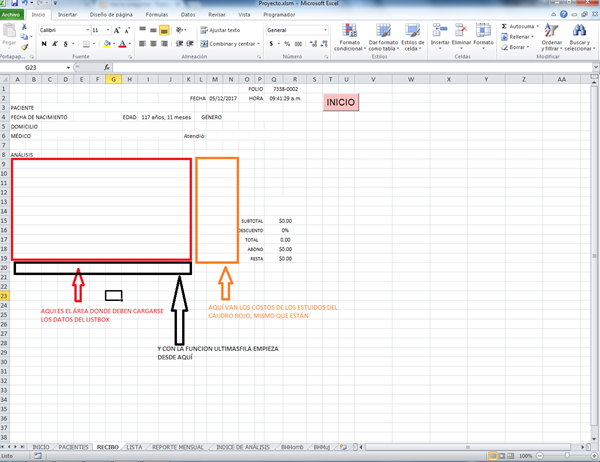Click the Autosuma sigma icon
The width and height of the screenshot is (600, 462).
[503, 26]
